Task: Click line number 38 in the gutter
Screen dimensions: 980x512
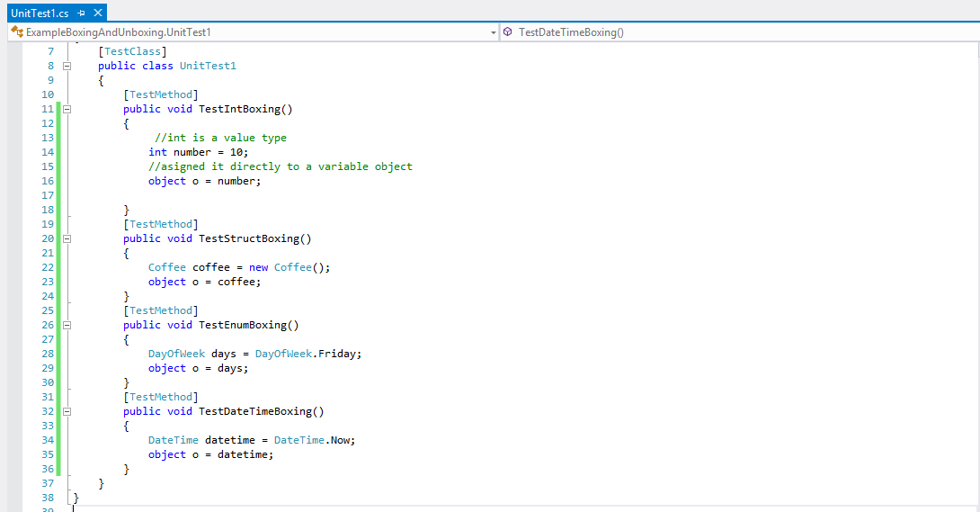Action: [x=48, y=498]
